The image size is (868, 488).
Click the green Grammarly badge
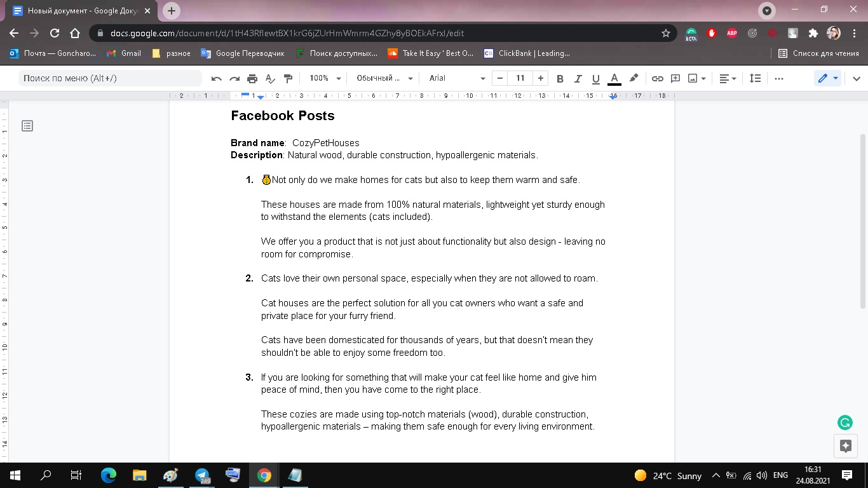845,423
